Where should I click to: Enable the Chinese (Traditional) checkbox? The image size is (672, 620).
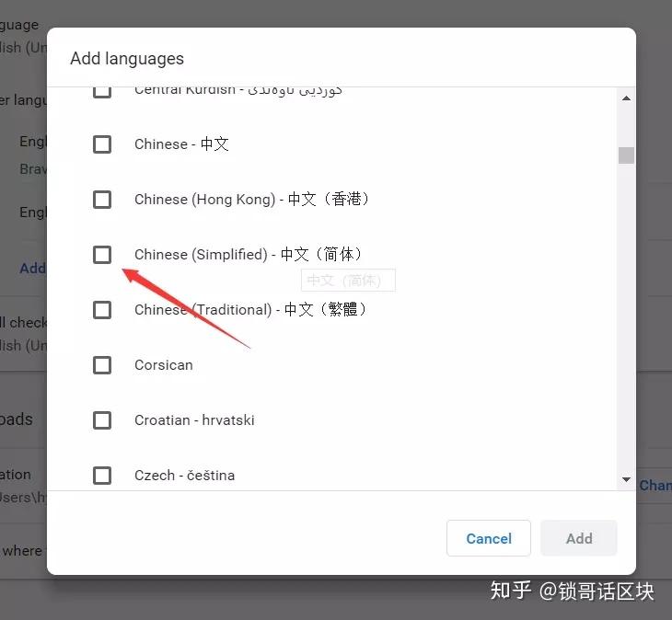(x=102, y=310)
